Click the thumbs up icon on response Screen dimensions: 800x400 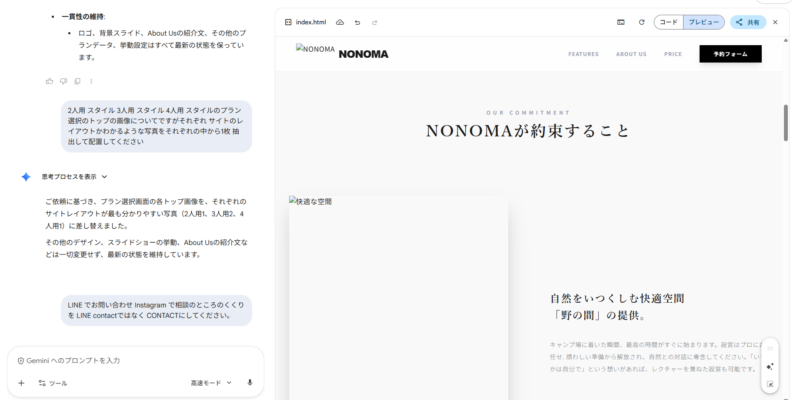[50, 81]
